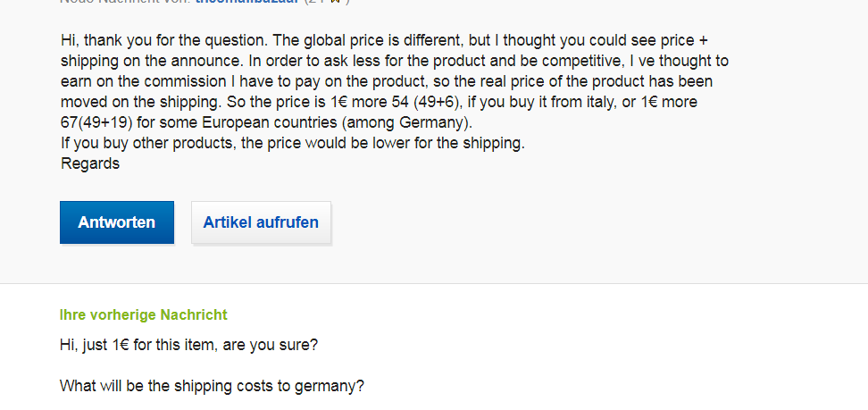Screen dimensions: 868x410
Task: Open the listing via Artikel aufrufen
Action: pyautogui.click(x=261, y=222)
